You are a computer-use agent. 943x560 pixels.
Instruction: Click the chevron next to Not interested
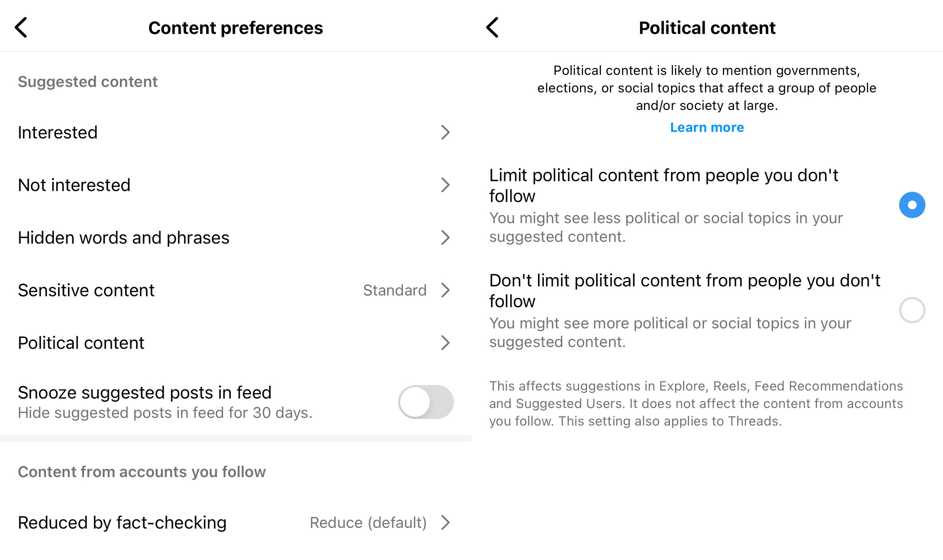tap(446, 185)
